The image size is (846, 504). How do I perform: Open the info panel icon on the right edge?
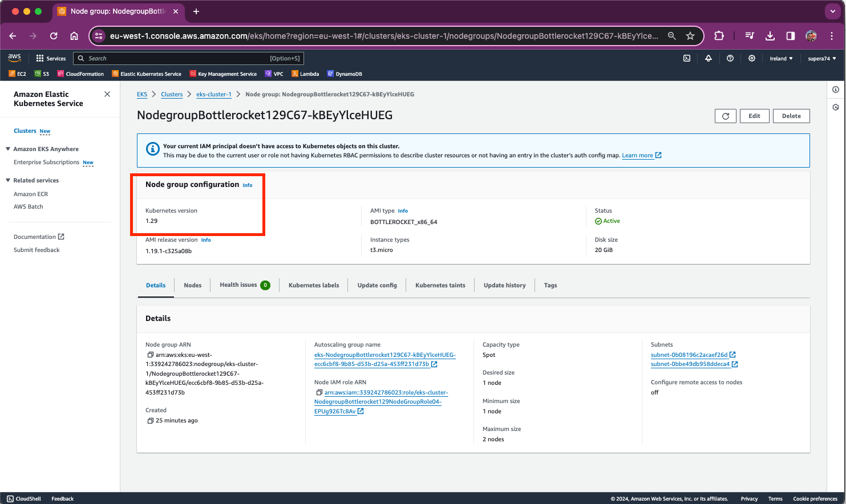click(x=836, y=90)
